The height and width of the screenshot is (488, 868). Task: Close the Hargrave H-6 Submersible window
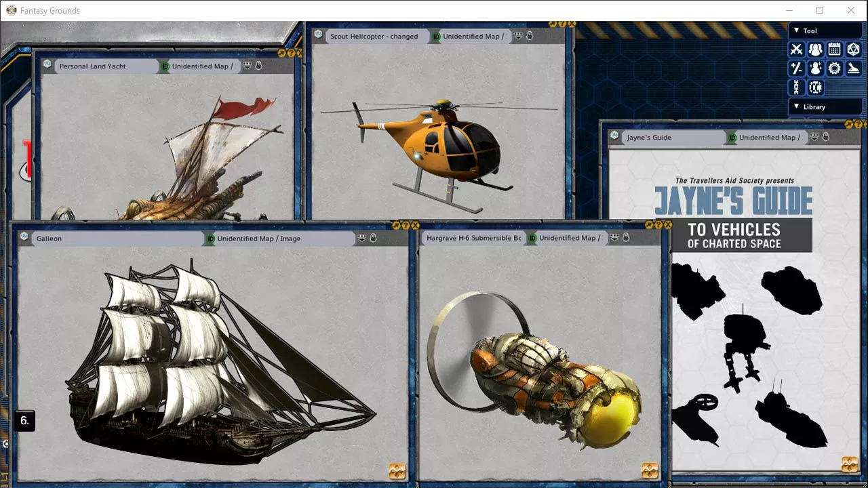(x=668, y=225)
